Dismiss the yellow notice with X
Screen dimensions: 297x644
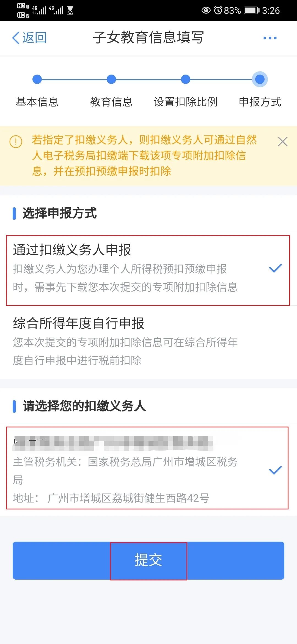[282, 142]
